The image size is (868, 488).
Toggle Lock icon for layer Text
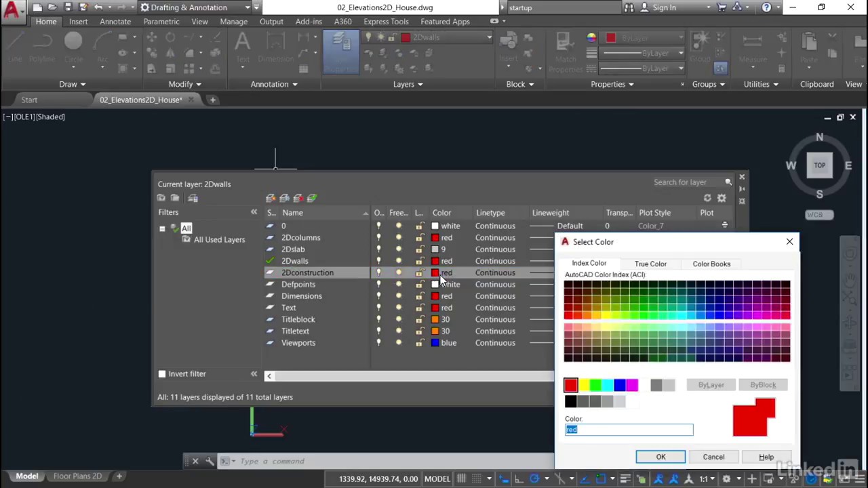[420, 308]
